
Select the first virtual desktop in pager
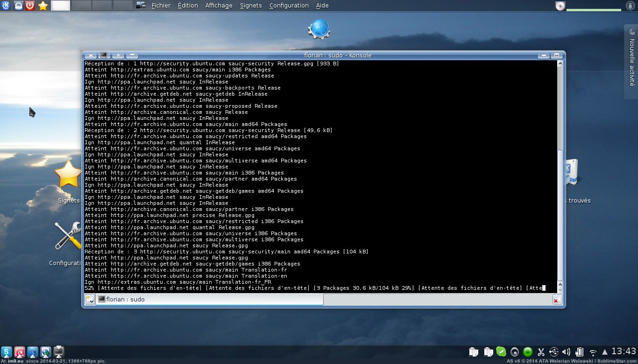coord(60,6)
